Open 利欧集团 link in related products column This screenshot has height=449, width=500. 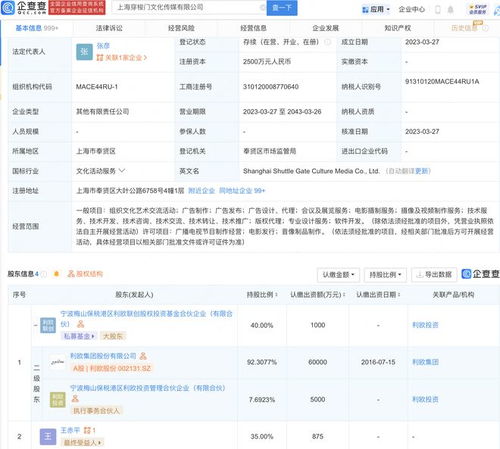425,362
